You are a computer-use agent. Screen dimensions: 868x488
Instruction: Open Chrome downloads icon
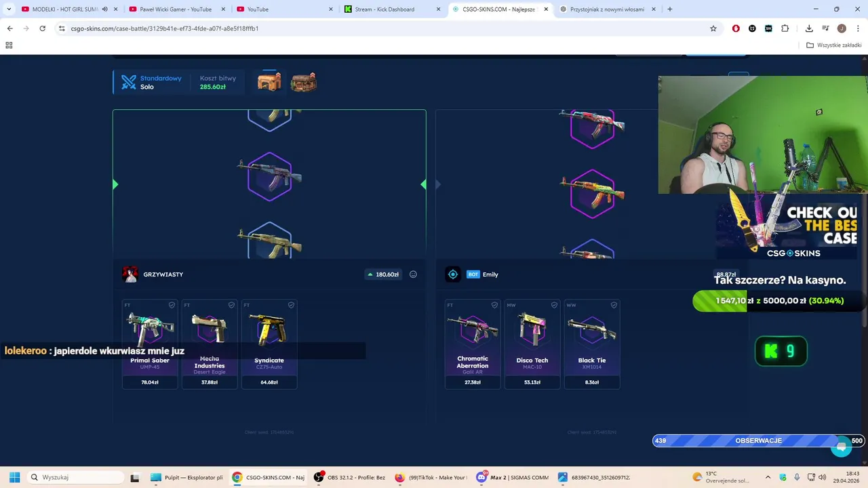(809, 28)
